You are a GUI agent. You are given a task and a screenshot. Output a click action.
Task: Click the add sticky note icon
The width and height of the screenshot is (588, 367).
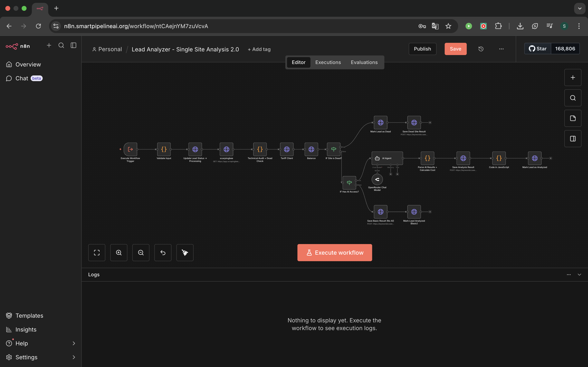[573, 118]
